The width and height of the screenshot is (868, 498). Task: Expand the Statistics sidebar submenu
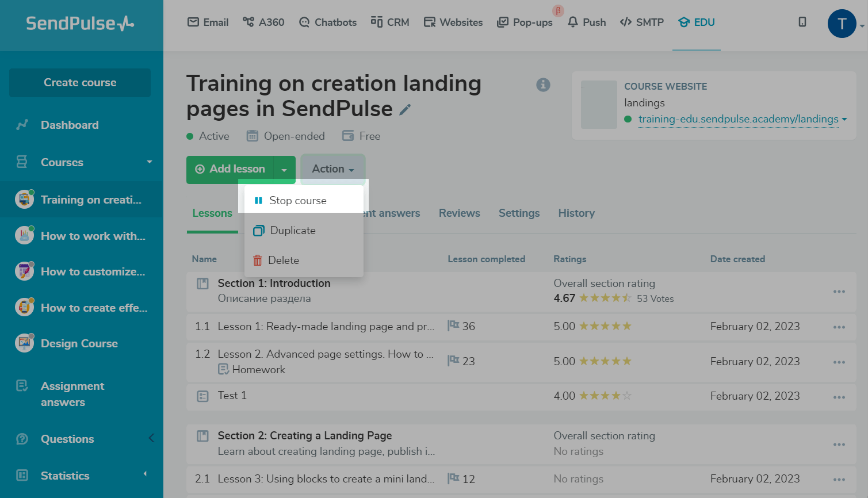pos(145,474)
